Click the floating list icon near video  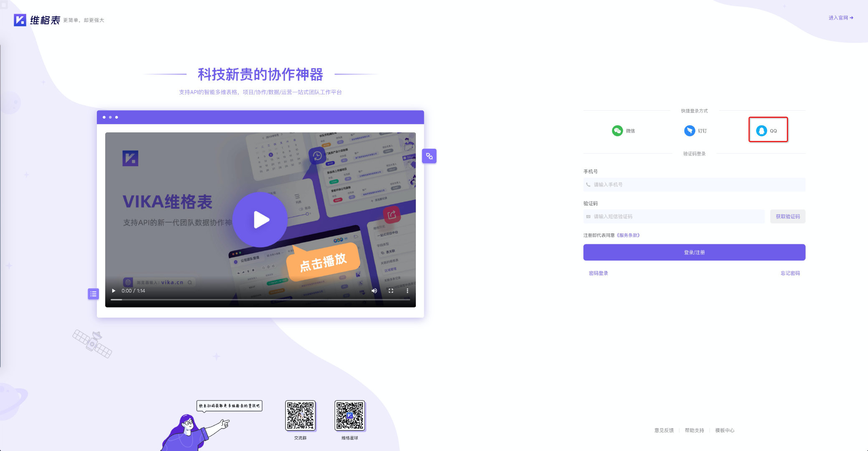94,294
